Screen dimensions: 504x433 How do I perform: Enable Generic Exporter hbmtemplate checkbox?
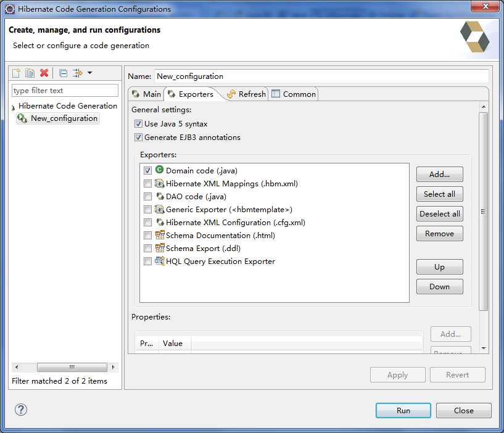tap(147, 210)
